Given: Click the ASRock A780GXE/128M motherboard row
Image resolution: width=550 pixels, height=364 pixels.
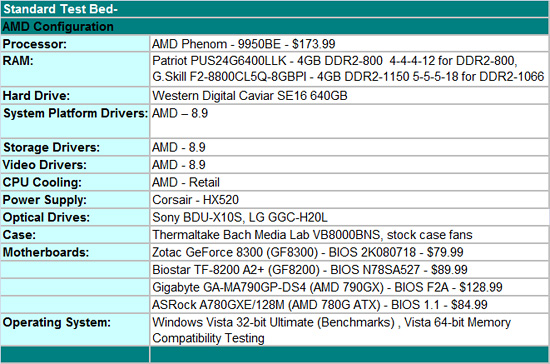Looking at the screenshot, I should click(x=349, y=305).
